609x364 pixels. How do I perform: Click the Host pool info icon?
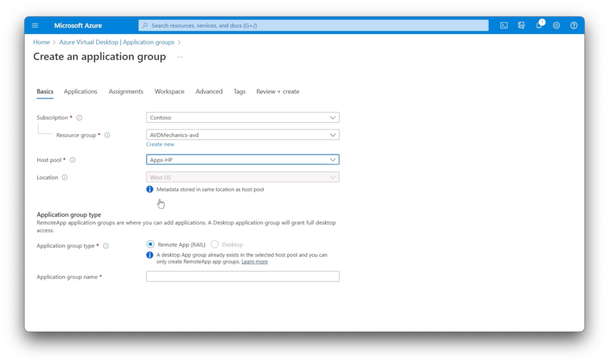(x=73, y=160)
